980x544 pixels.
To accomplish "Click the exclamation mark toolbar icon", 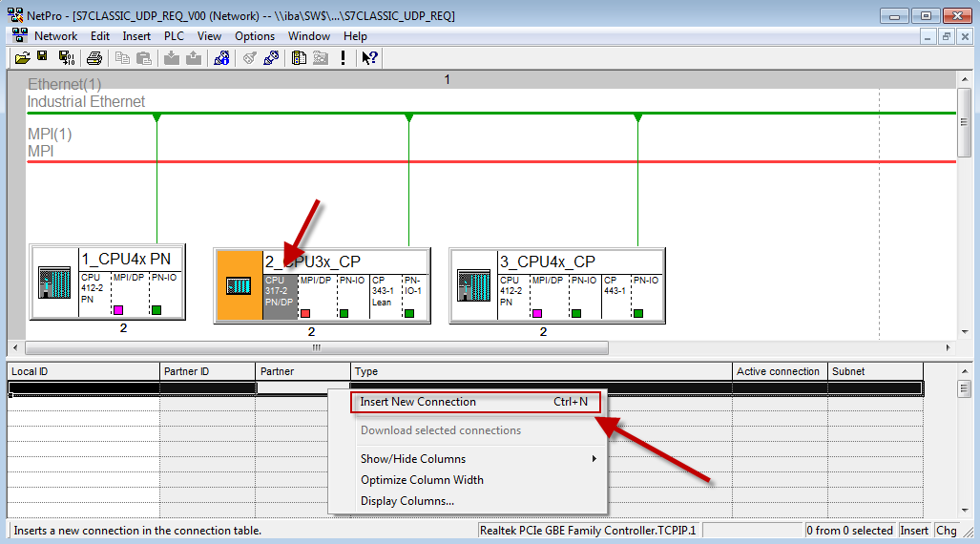I will click(343, 58).
